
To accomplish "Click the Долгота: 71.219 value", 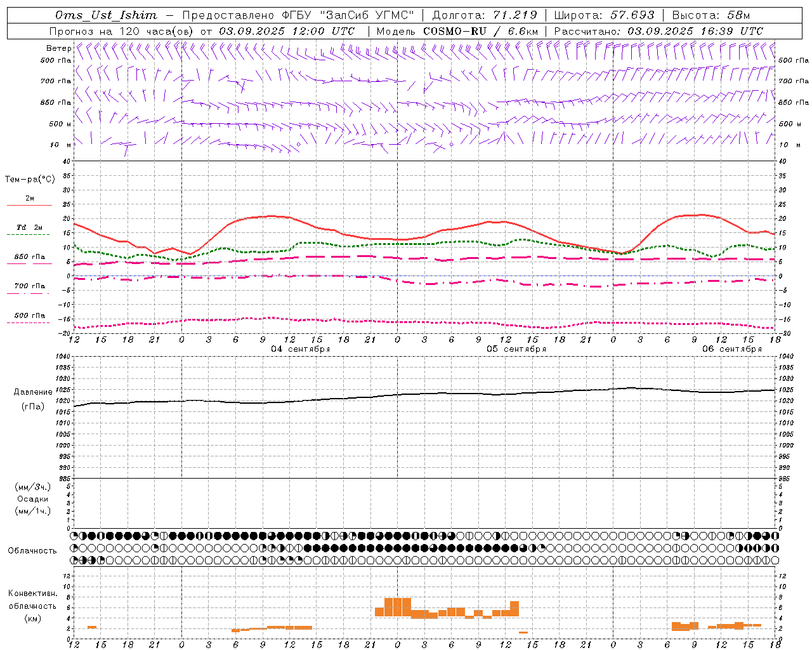I will [x=485, y=15].
